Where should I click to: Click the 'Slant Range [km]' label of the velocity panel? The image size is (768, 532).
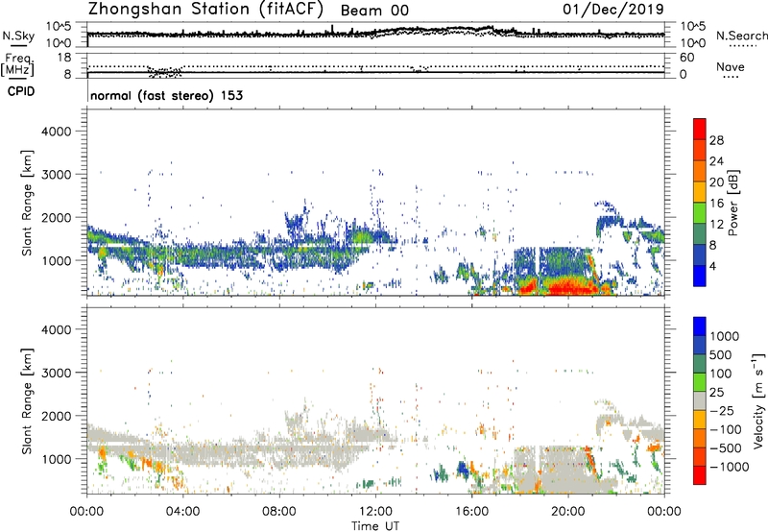click(x=27, y=401)
